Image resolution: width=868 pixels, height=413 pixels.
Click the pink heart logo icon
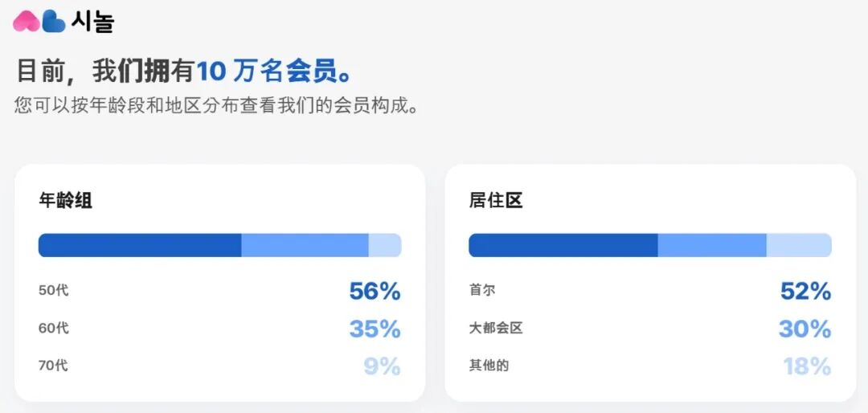[26, 22]
